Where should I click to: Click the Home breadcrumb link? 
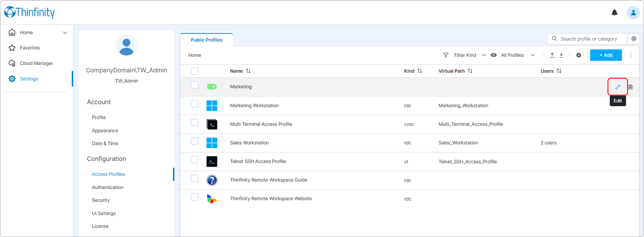coord(195,55)
